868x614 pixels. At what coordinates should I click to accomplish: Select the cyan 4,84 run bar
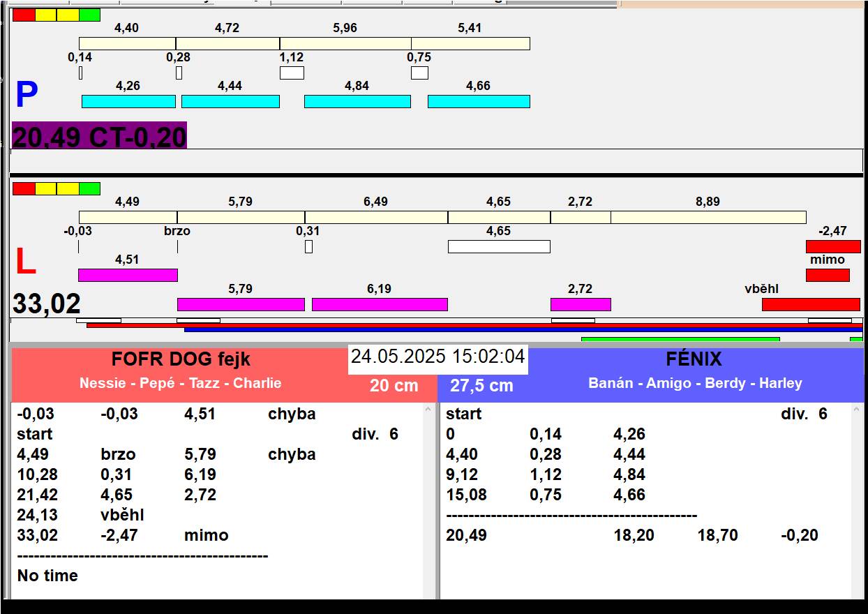click(x=357, y=102)
